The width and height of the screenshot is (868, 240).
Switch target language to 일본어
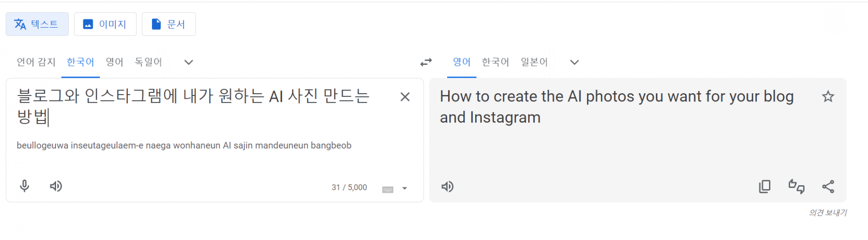tap(534, 62)
